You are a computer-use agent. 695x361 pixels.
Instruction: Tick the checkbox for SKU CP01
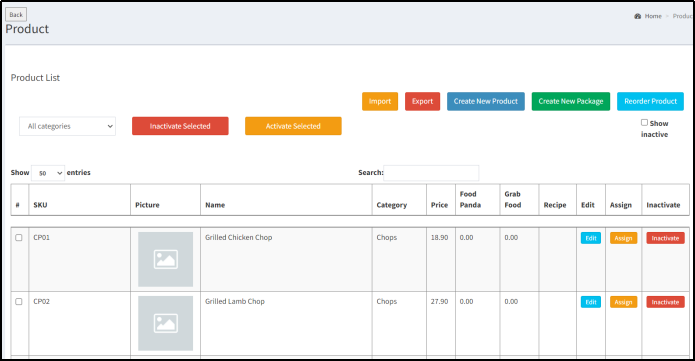[19, 238]
